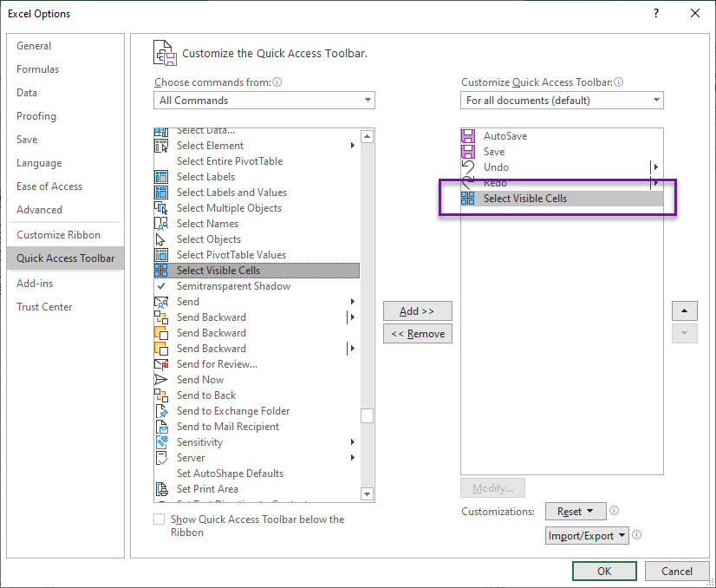Click the info icon next to Import/Export
The width and height of the screenshot is (716, 588).
637,535
